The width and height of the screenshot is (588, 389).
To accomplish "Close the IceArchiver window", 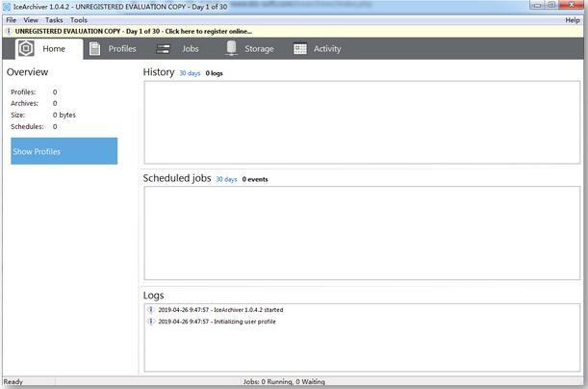I will [x=571, y=5].
